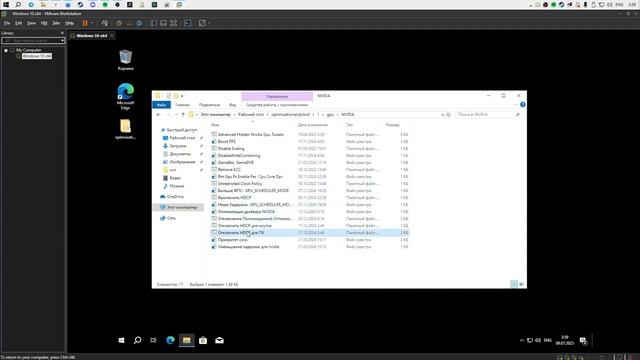Click the gpu breadcrumb segment

pyautogui.click(x=330, y=115)
